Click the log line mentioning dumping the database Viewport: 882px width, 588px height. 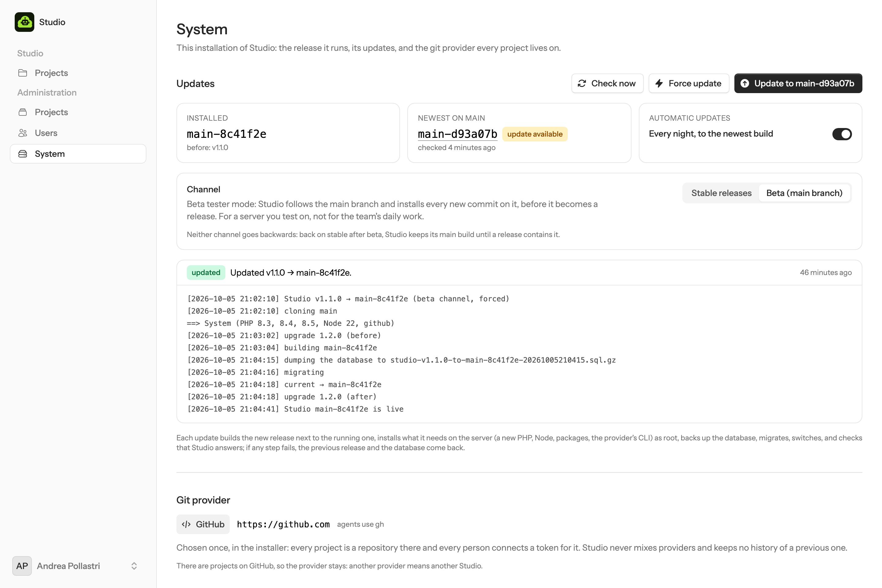click(x=401, y=360)
